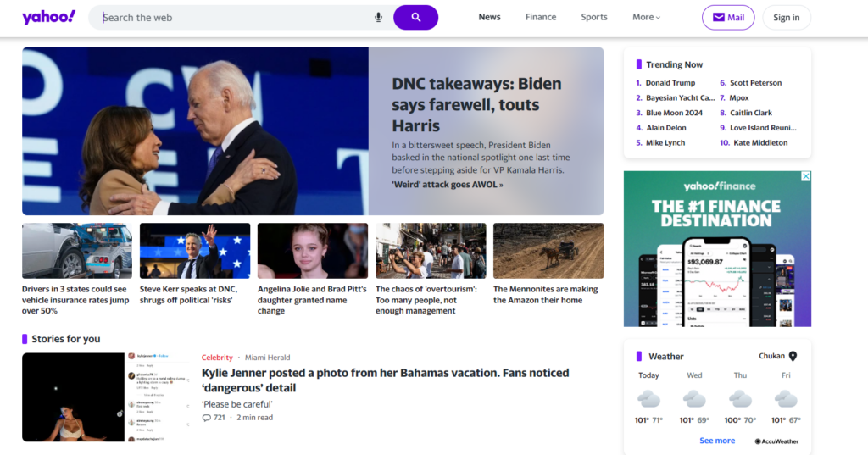The image size is (868, 455).
Task: Click The chaos of 'overtourism' headline
Action: pos(426,300)
